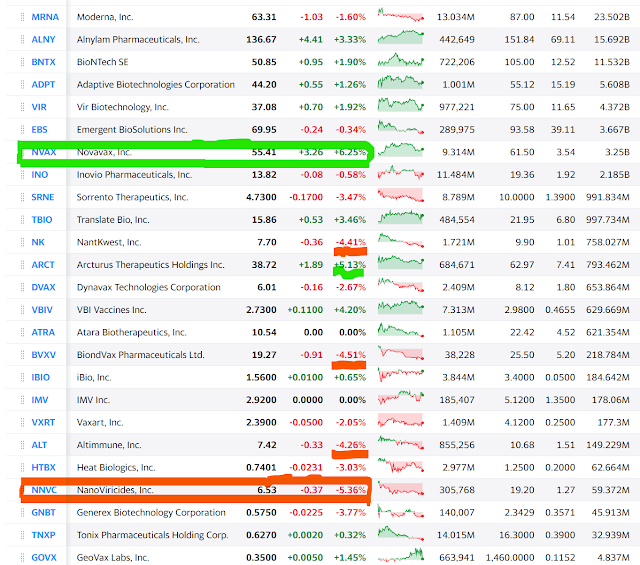Open the NK ticker link
The image size is (640, 565).
tap(38, 242)
